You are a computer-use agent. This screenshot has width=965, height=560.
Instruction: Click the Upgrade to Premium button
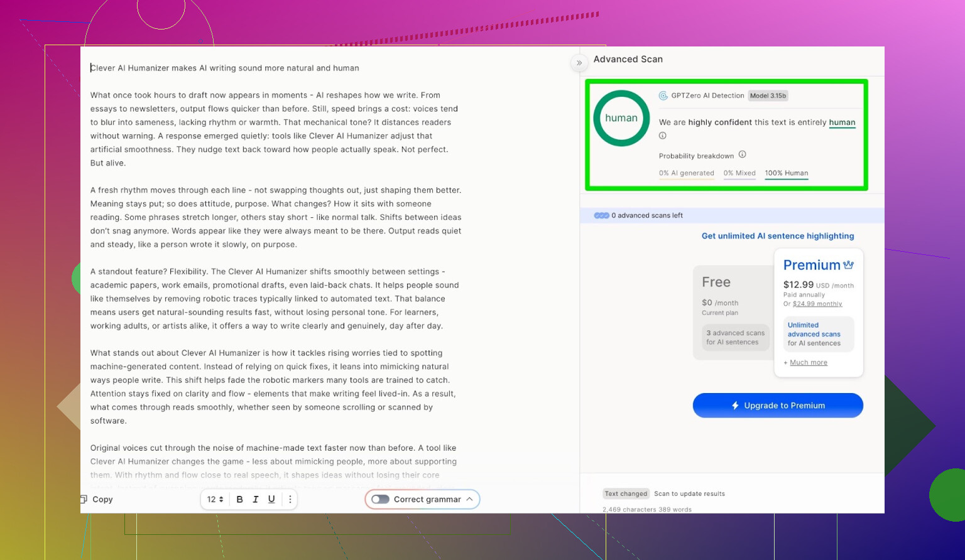tap(778, 406)
